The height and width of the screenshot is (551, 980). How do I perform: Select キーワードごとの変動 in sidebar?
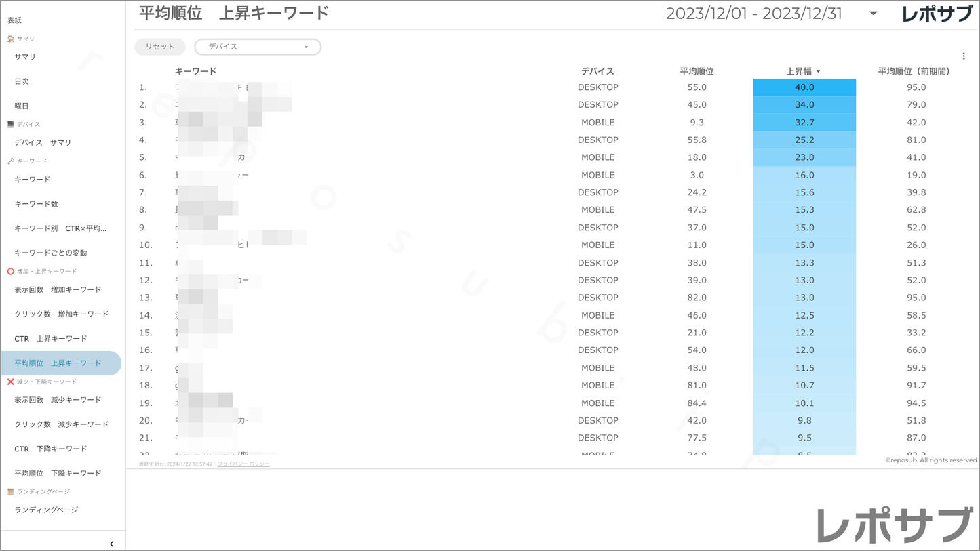click(51, 253)
